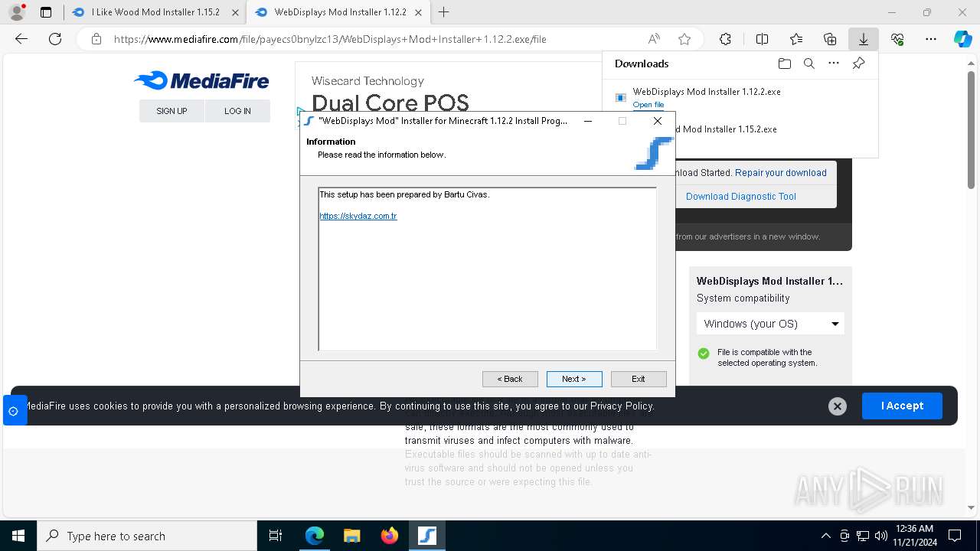The image size is (980, 551).
Task: Open Task View on the taskbar
Action: [x=276, y=536]
